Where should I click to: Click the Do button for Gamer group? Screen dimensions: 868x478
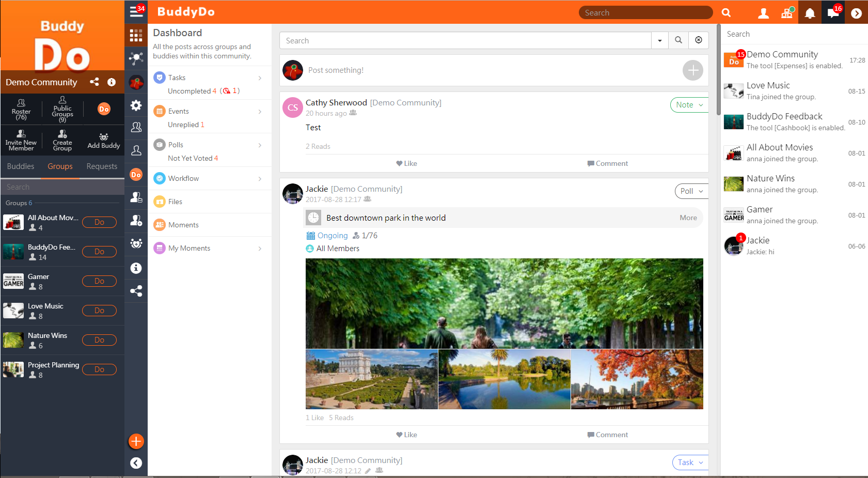[99, 281]
